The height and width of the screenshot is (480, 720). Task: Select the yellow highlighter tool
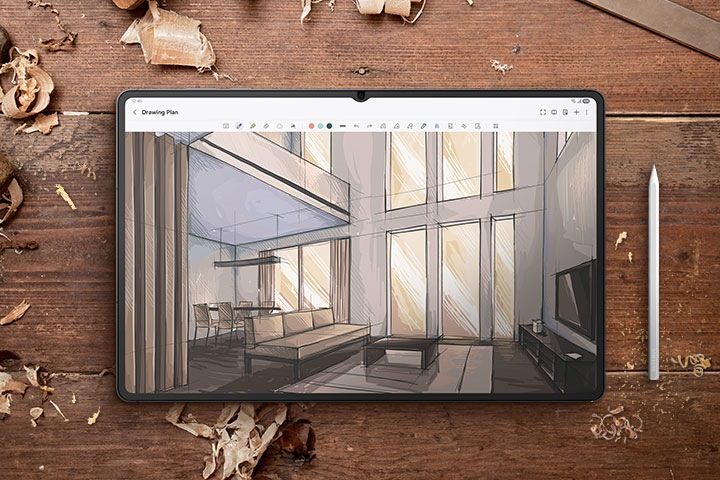tap(253, 126)
